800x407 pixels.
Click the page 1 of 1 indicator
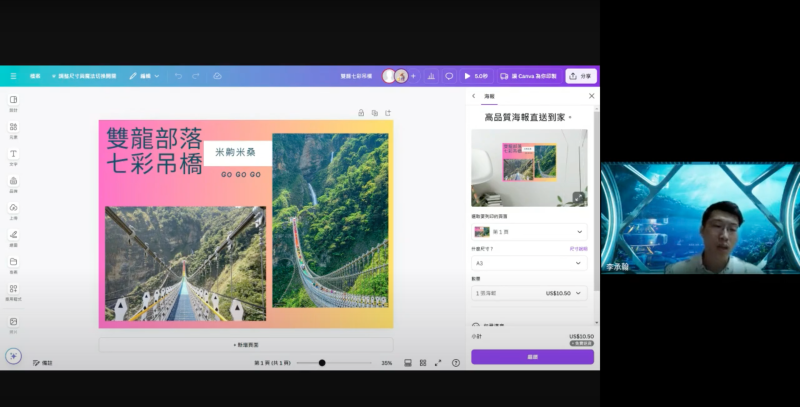point(272,363)
